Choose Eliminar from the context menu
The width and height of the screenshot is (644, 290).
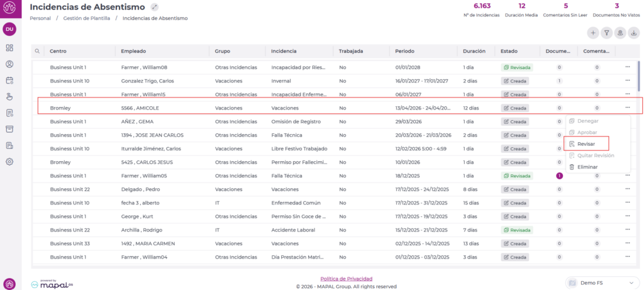586,167
